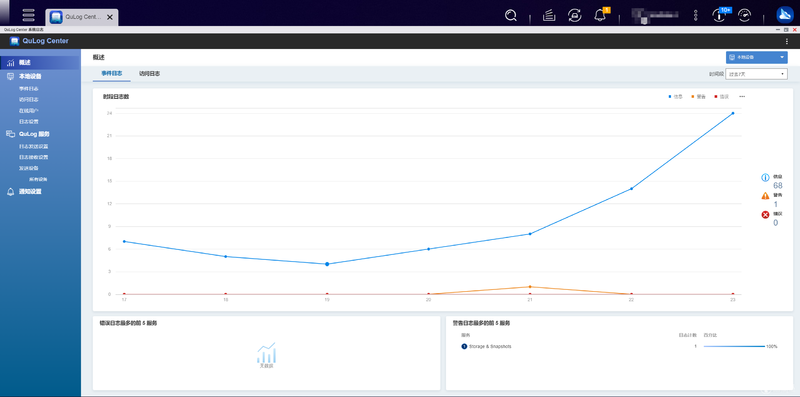
Task: Switch to the access log tab
Action: click(x=149, y=73)
